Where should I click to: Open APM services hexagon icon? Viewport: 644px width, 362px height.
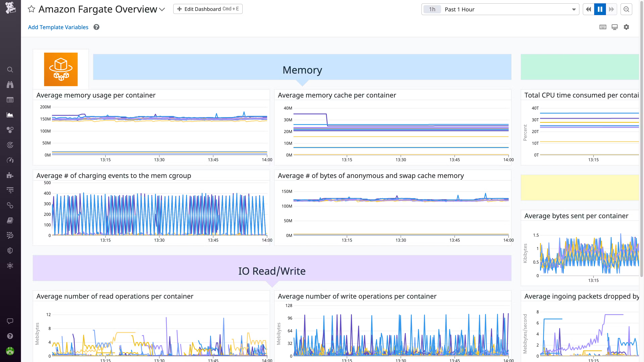click(x=10, y=130)
